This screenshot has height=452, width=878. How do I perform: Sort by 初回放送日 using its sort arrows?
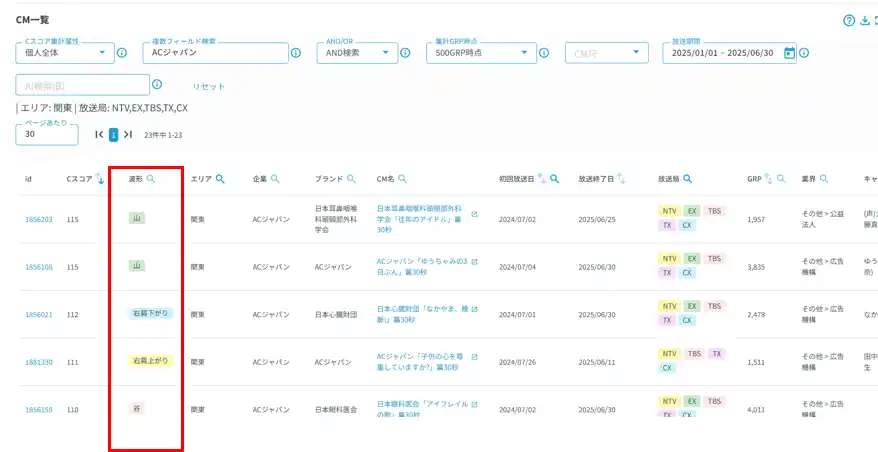pos(542,179)
